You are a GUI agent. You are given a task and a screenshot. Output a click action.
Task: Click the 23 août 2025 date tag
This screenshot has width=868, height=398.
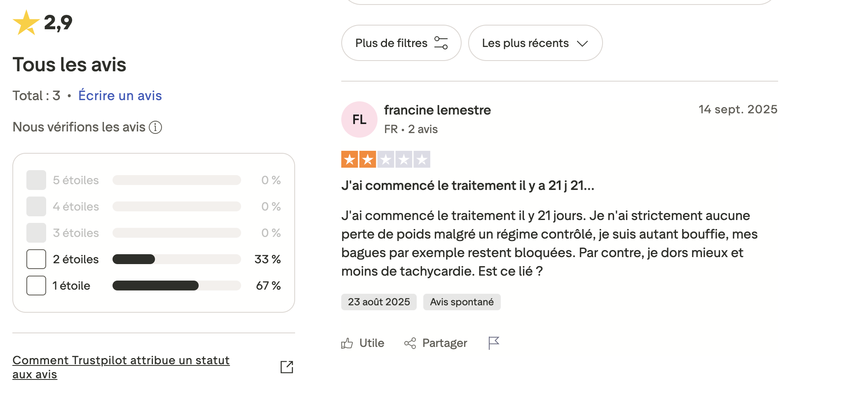[x=379, y=302]
